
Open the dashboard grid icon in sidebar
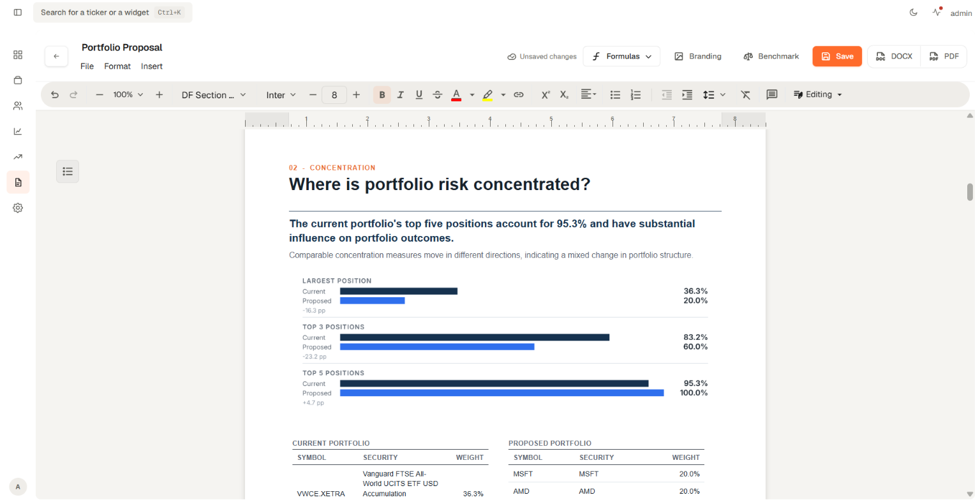(18, 55)
